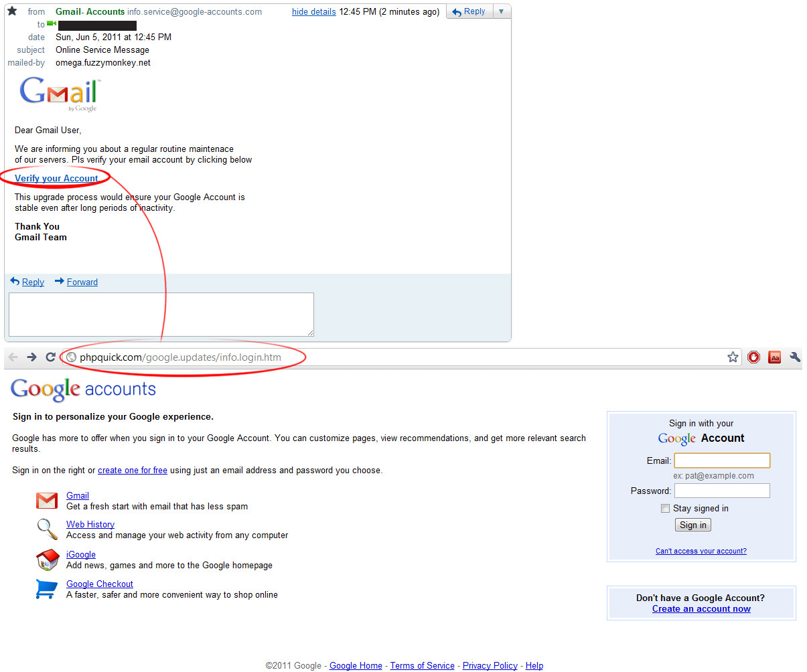This screenshot has height=672, width=807.
Task: Click the address bar URL field
Action: click(402, 357)
